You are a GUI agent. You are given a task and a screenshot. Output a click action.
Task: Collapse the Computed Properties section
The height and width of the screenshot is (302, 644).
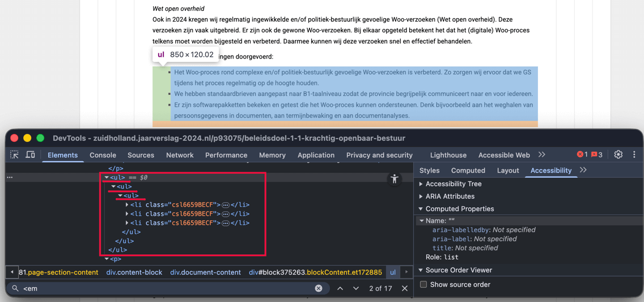click(x=421, y=209)
